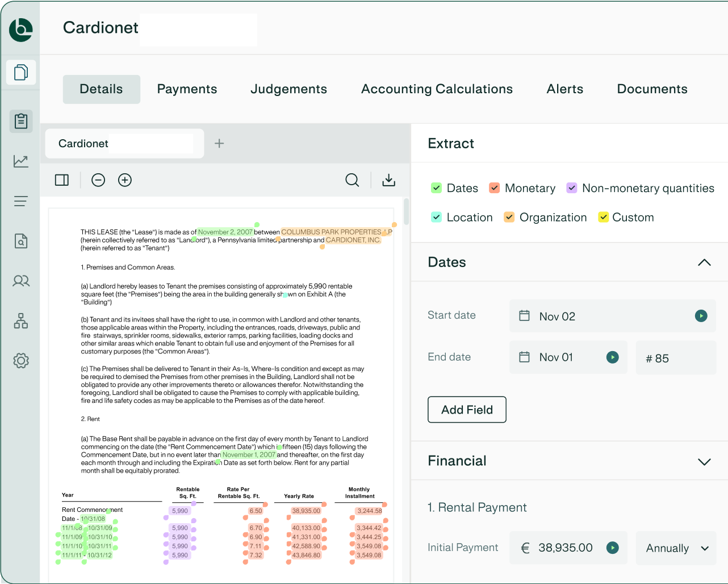The width and height of the screenshot is (728, 584).
Task: Switch to the Payments tab
Action: pos(187,89)
